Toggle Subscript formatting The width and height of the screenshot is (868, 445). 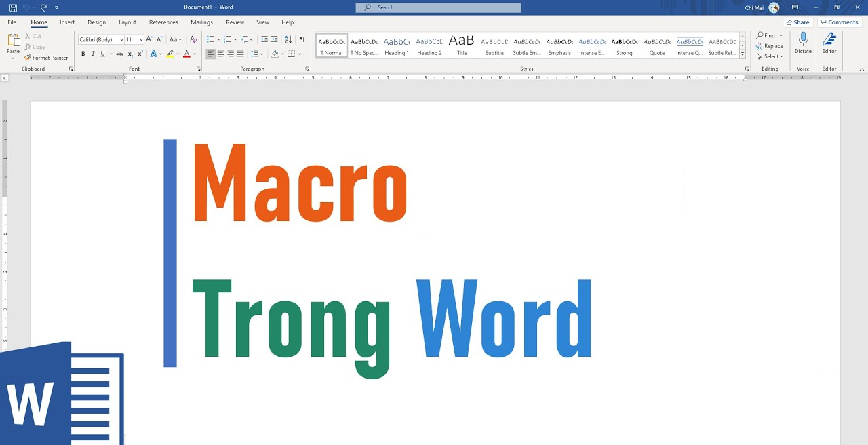[130, 54]
